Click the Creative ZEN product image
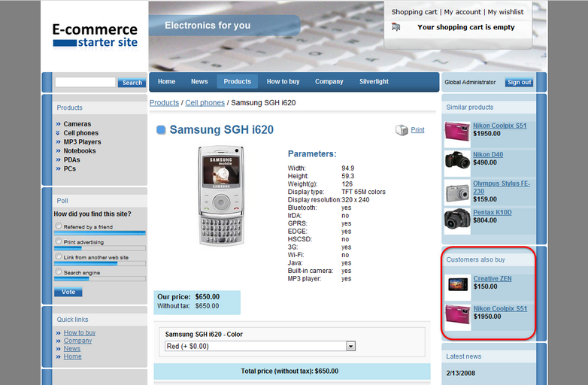Viewport: 588px width, 385px height. coord(457,284)
